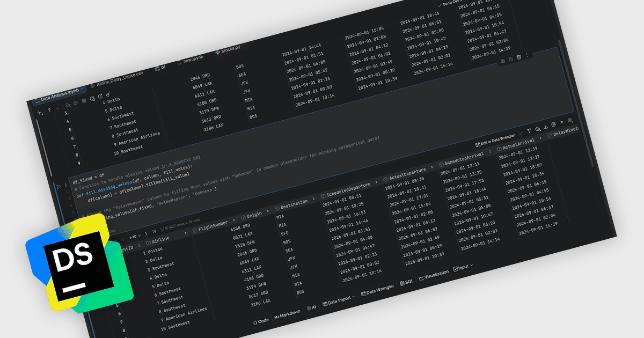The width and height of the screenshot is (644, 338).
Task: Open AI assistant for the selected cell
Action: (502, 61)
